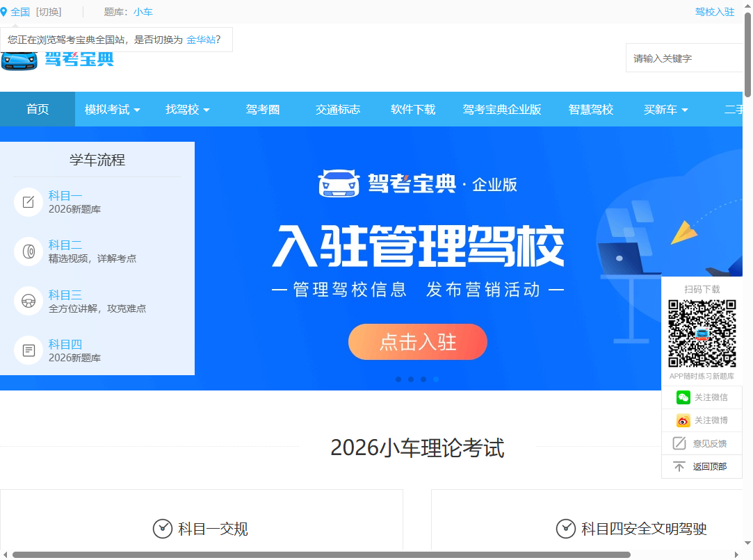
Task: Open the 科目四 link in 学车流程
Action: [65, 344]
